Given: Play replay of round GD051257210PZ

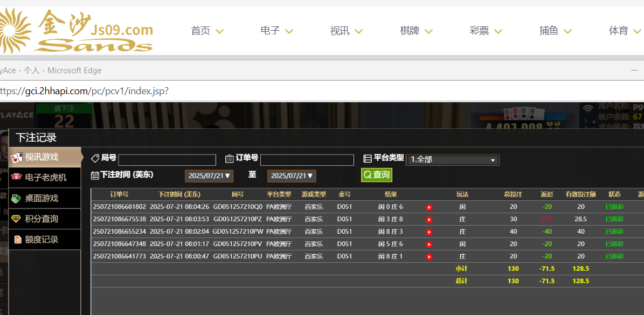Looking at the screenshot, I should pos(429,220).
